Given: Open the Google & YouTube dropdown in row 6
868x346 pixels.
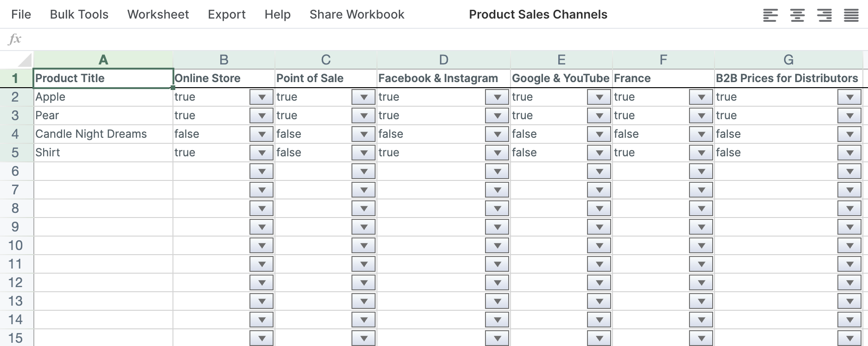Looking at the screenshot, I should click(598, 171).
